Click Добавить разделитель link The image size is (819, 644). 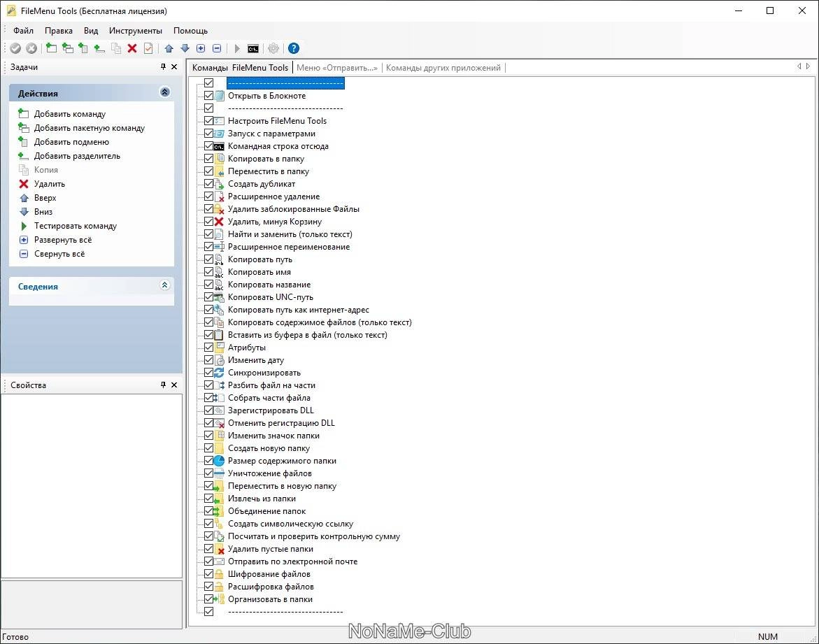click(78, 156)
